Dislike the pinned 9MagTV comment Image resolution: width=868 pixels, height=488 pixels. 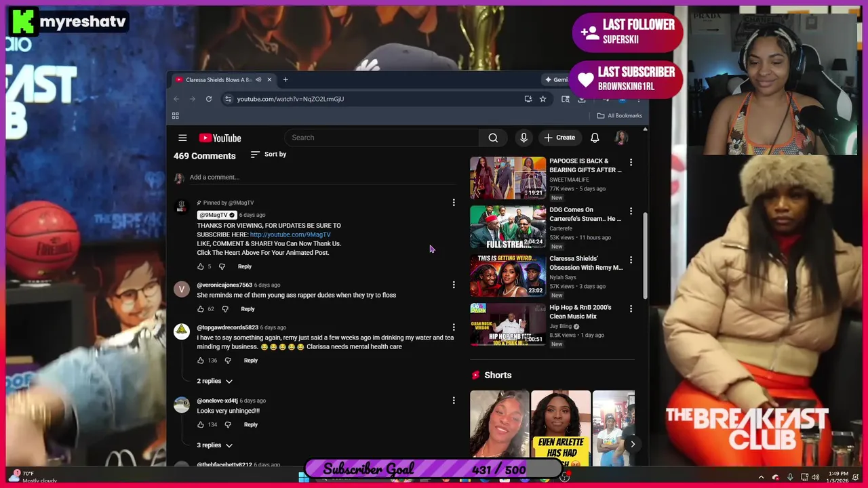pyautogui.click(x=222, y=266)
